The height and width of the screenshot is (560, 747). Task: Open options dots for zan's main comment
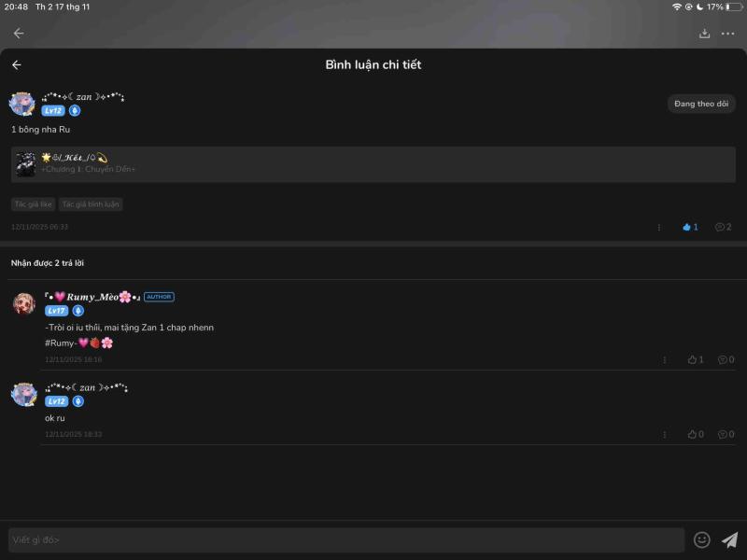pos(659,228)
